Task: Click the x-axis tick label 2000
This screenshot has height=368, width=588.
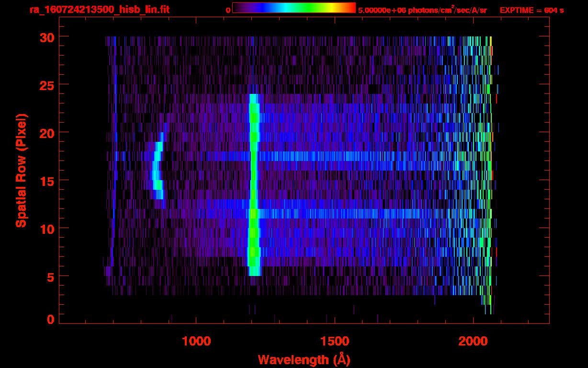Action: point(473,341)
